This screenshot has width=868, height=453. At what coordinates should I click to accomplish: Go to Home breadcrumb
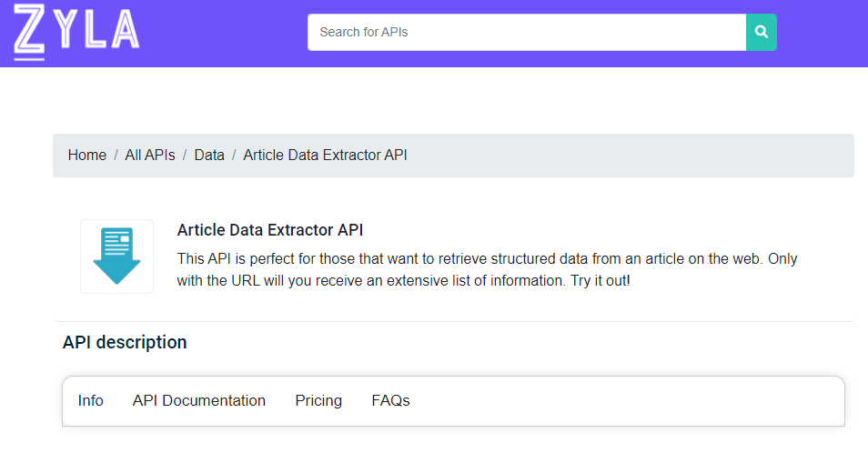(x=87, y=155)
